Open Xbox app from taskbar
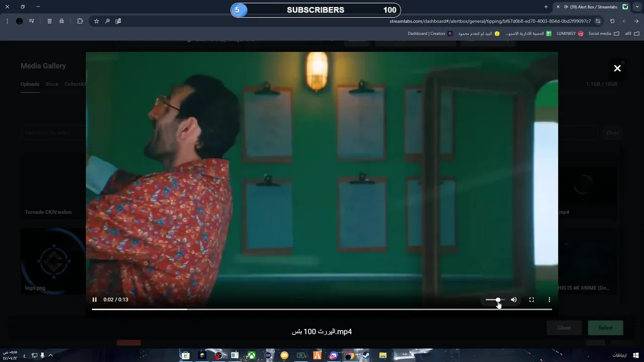This screenshot has height=362, width=644. 251,355
